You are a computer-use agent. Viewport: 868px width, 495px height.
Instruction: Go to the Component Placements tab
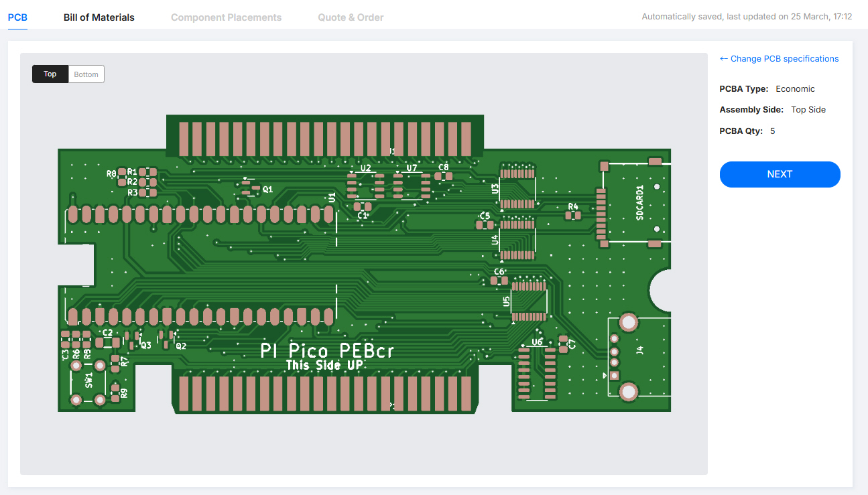click(226, 17)
